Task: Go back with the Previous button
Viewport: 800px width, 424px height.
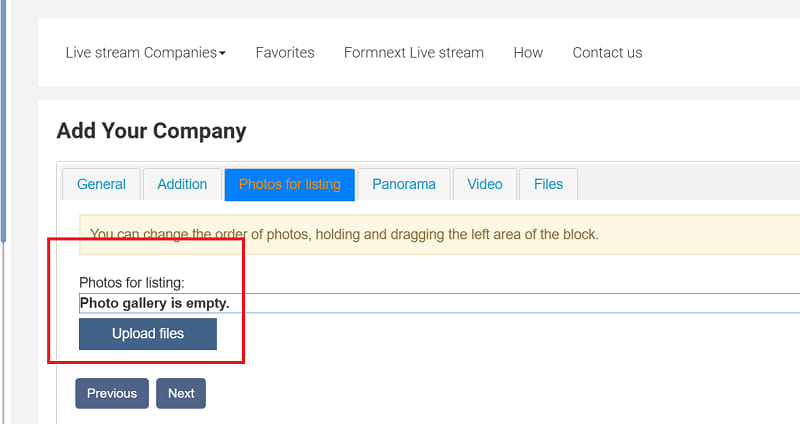Action: pyautogui.click(x=112, y=393)
